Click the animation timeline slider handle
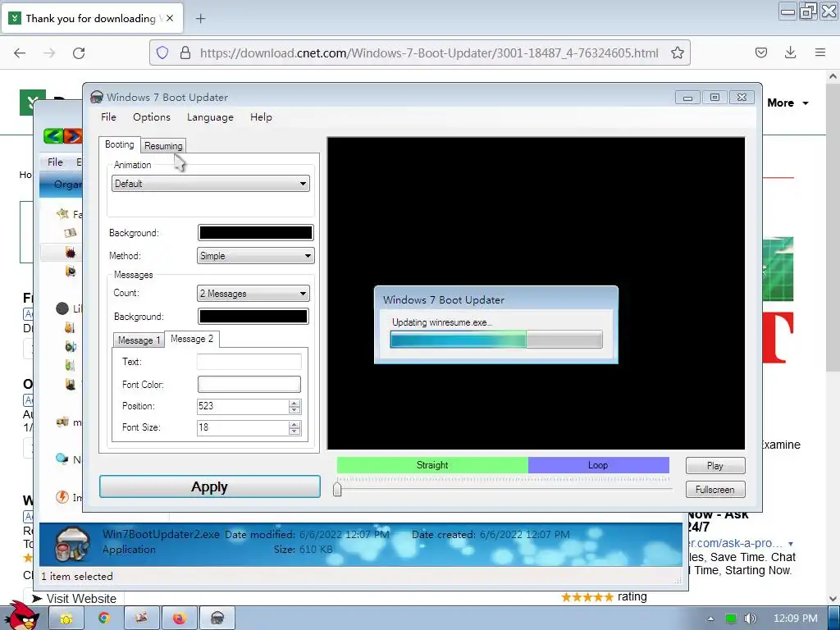This screenshot has height=630, width=840. (337, 489)
